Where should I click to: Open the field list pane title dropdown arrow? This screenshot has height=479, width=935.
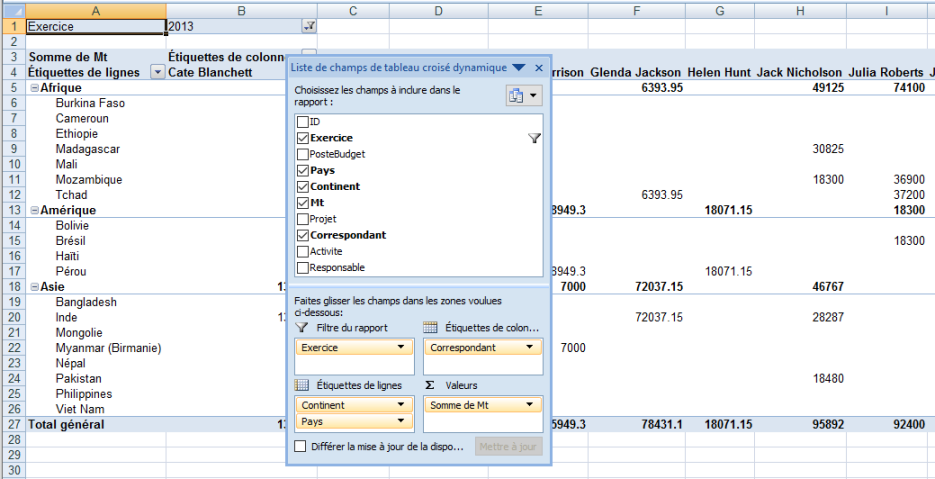518,68
